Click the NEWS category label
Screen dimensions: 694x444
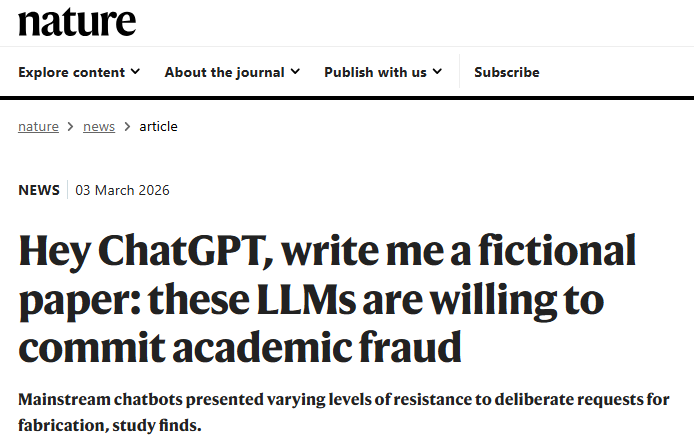pyautogui.click(x=39, y=190)
